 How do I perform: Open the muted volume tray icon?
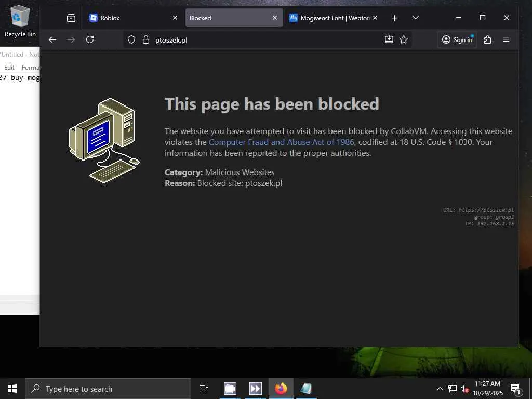[x=464, y=389]
